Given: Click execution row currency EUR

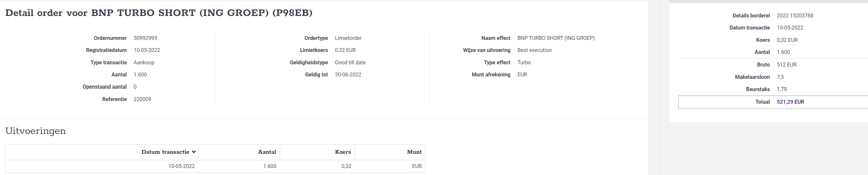Looking at the screenshot, I should 417,166.
